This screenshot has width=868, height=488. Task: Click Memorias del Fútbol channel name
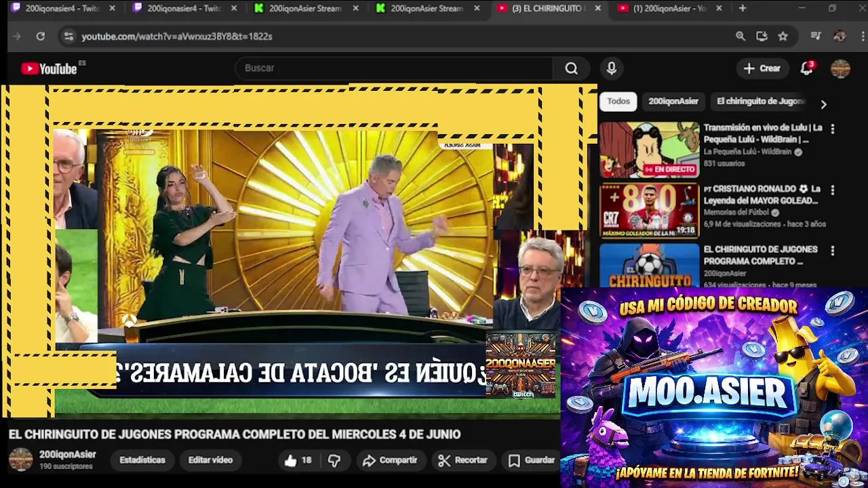tap(737, 213)
